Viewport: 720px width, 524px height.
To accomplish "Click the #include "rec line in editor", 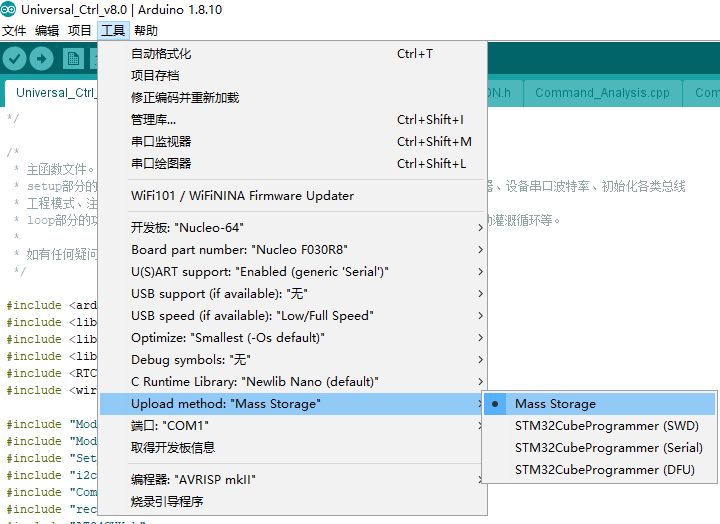I will 52,509.
